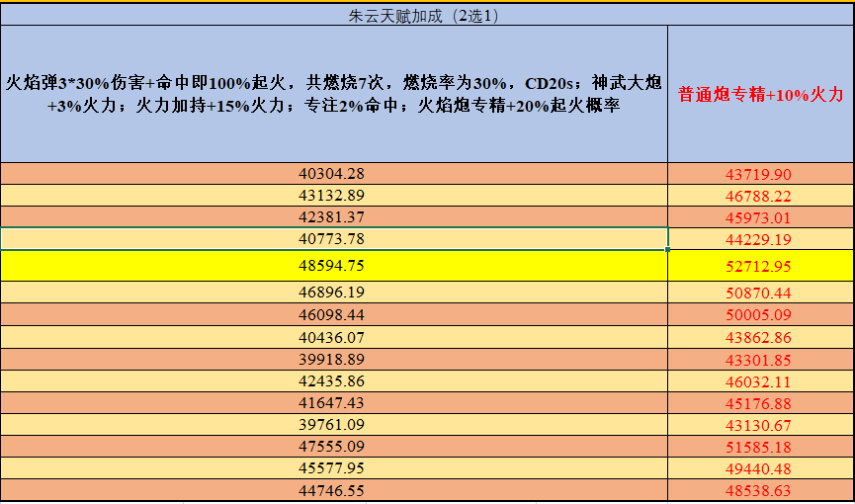
Task: Select cell with value 42381.37
Action: pos(334,217)
